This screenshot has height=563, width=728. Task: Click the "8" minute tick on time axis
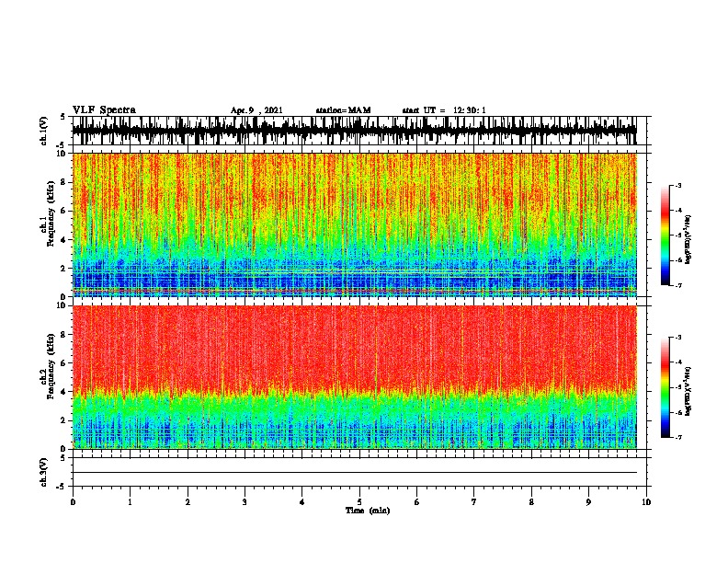coord(531,502)
